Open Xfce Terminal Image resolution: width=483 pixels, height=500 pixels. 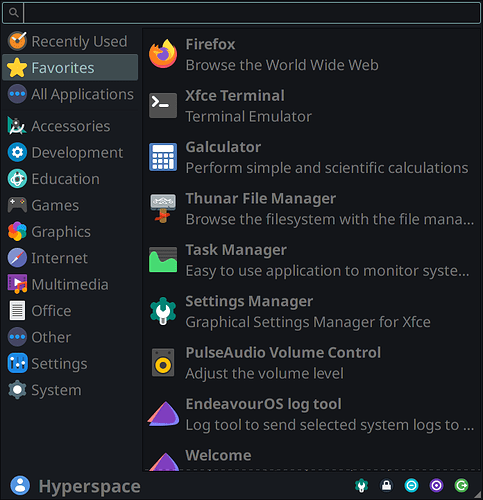point(311,106)
